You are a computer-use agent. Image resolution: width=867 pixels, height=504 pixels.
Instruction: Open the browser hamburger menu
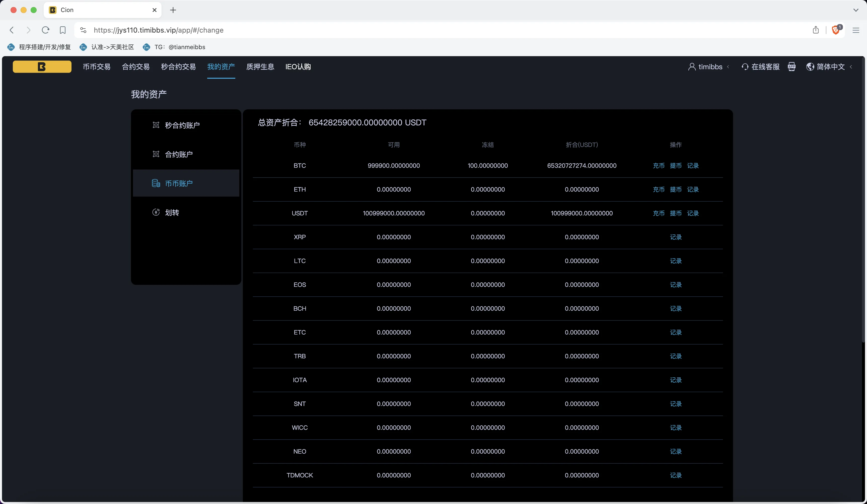tap(856, 30)
